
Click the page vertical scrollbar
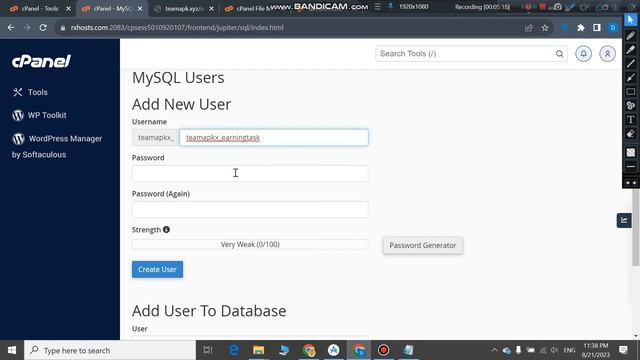(x=636, y=227)
